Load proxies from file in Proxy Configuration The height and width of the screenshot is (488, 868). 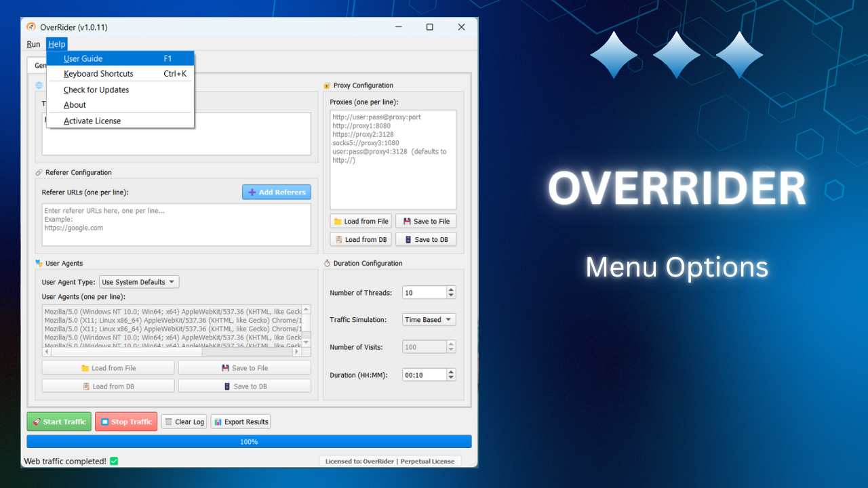click(x=361, y=221)
